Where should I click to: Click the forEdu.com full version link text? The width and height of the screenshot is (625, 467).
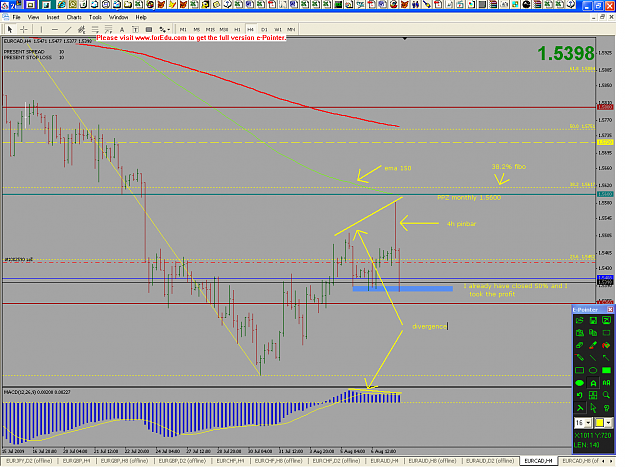pyautogui.click(x=191, y=38)
